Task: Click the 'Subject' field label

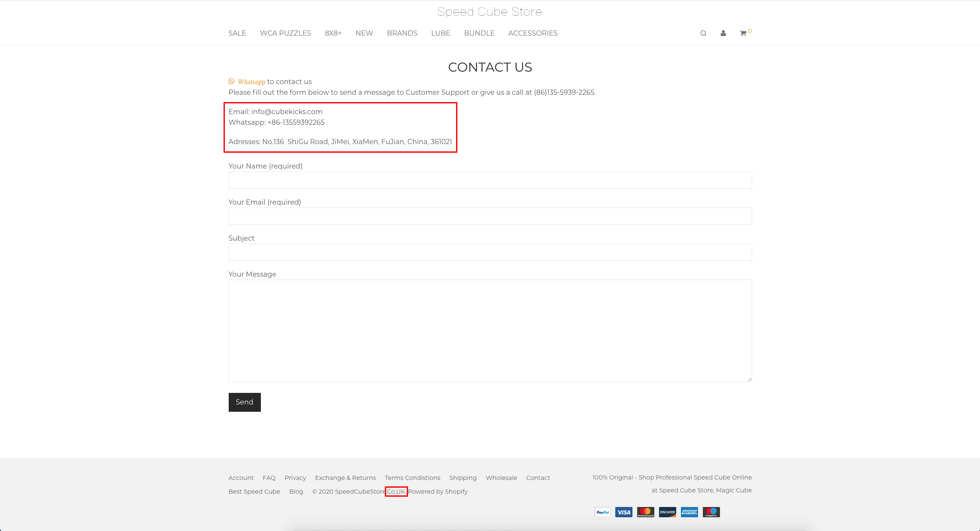Action: [242, 238]
